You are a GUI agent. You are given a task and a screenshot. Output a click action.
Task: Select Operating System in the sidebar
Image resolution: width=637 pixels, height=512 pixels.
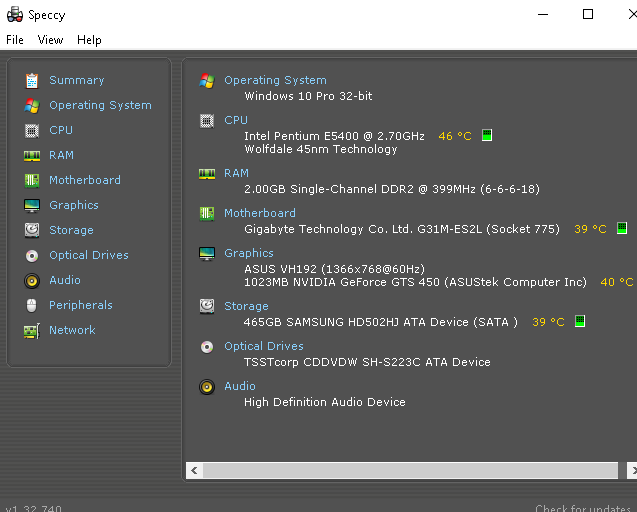tap(100, 105)
